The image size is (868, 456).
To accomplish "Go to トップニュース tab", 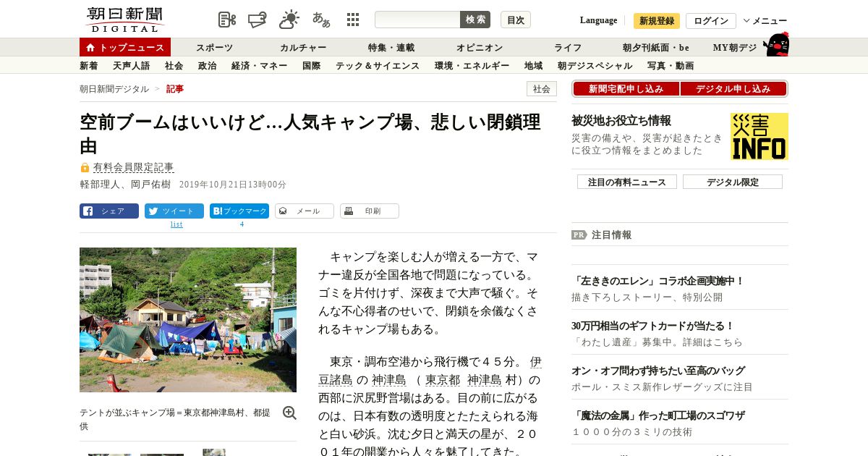I will [125, 47].
